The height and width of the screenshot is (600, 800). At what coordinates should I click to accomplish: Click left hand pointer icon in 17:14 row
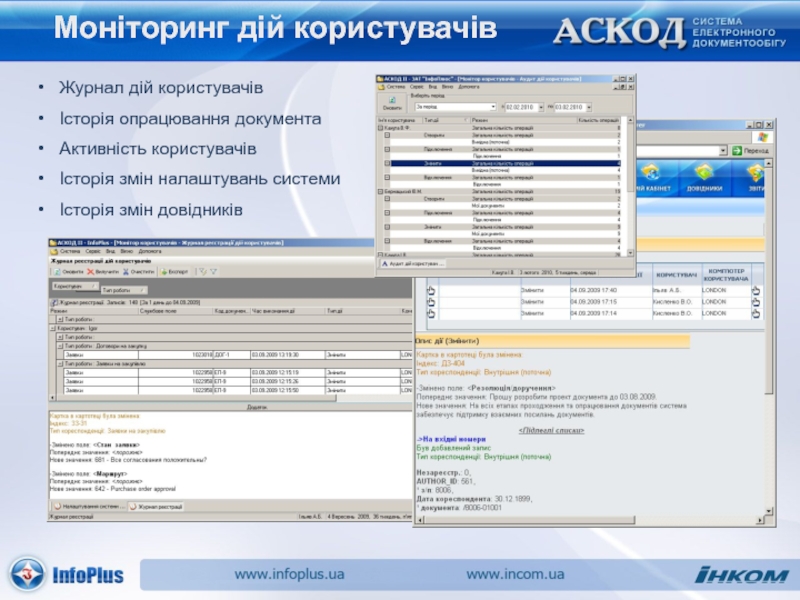tap(431, 314)
